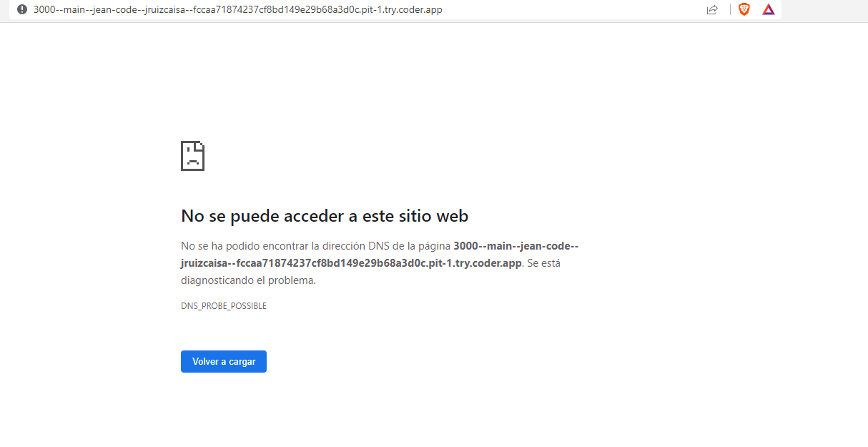Open the Rewards panel via the BAT icon
This screenshot has height=447, width=868.
[769, 9]
